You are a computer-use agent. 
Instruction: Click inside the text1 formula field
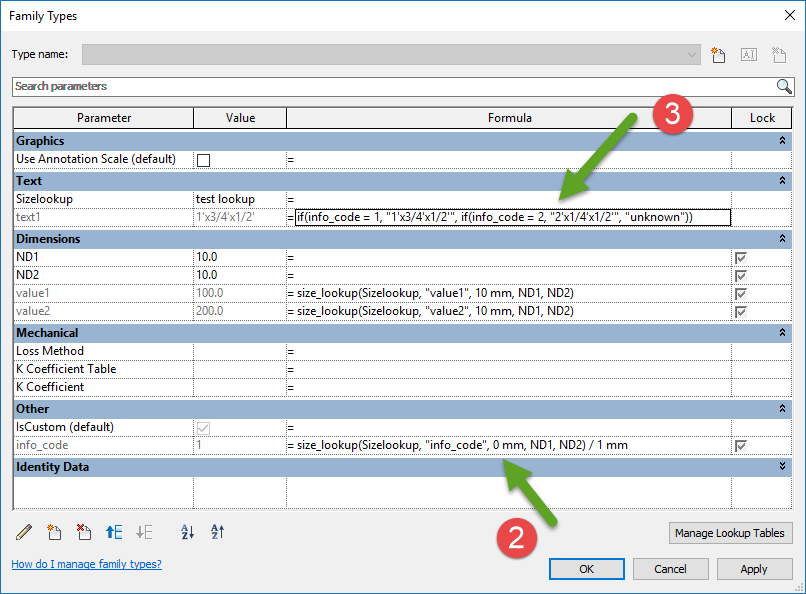click(500, 217)
